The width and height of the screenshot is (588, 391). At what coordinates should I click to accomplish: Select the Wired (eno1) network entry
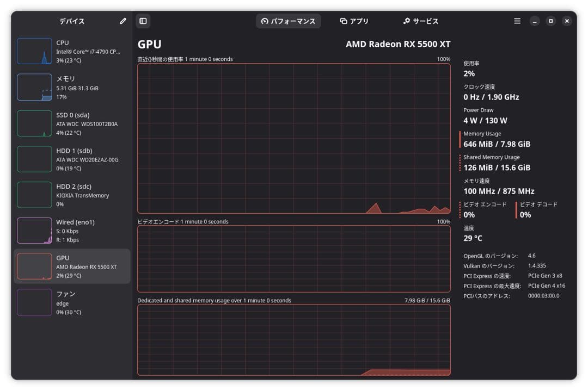pyautogui.click(x=72, y=231)
